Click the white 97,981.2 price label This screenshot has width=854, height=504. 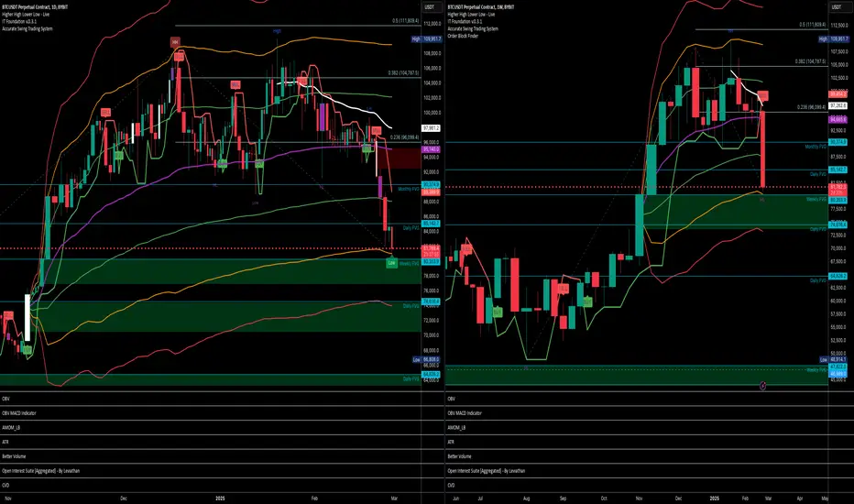coord(431,128)
